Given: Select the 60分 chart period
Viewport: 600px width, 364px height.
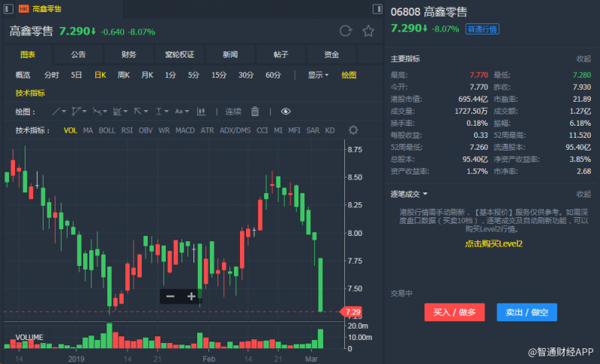Looking at the screenshot, I should coord(273,75).
